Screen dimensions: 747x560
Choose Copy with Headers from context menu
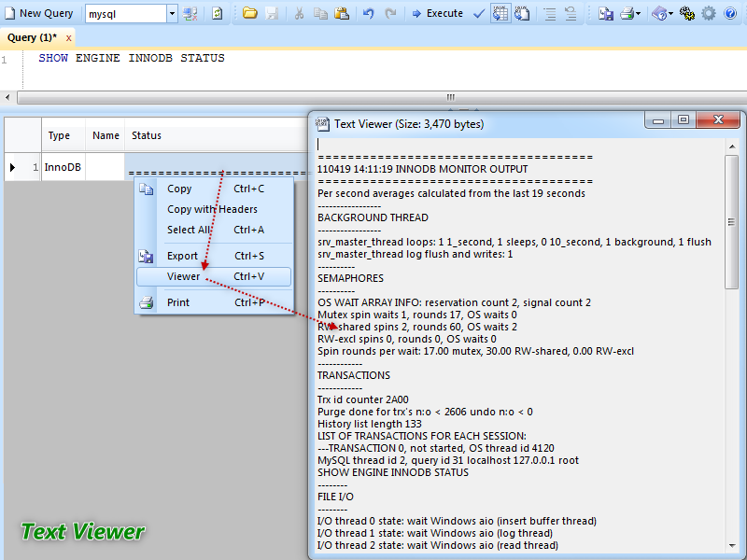coord(214,209)
